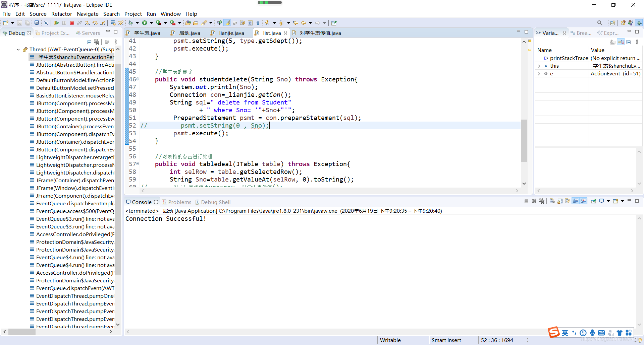Expand the 'this' variable row
Screen dimensions: 644x345
pyautogui.click(x=539, y=66)
